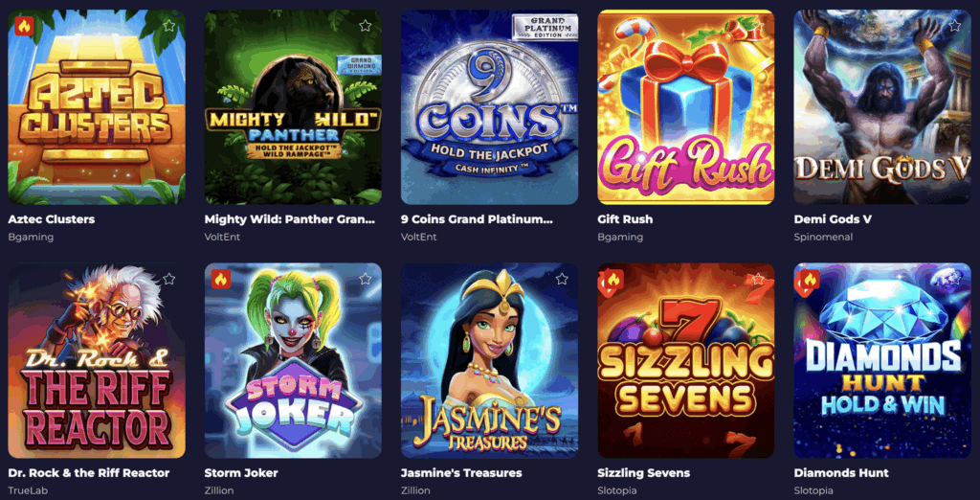
Task: Click the star on Sizzling Sevens tile
Action: (x=758, y=279)
